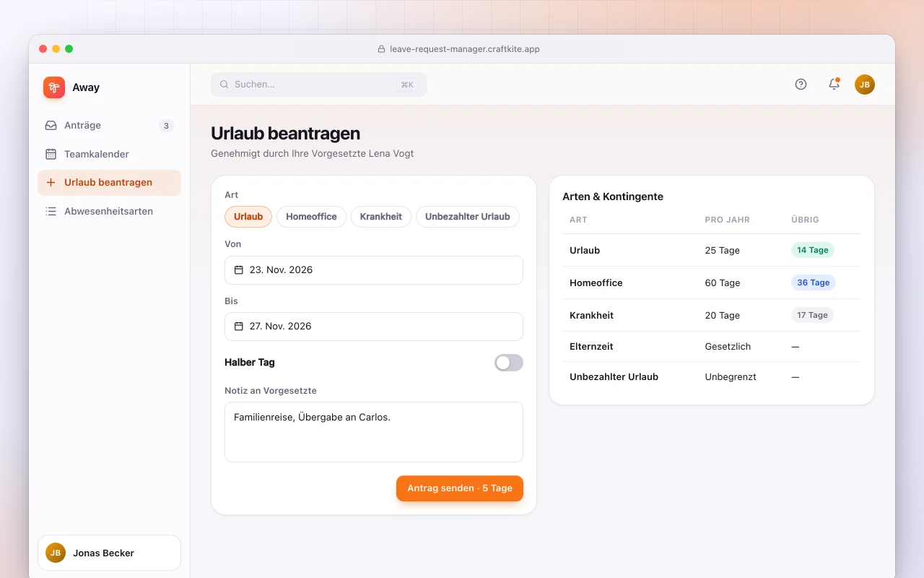Viewport: 924px width, 578px height.
Task: Click the Unbegrenzt value in the table
Action: click(731, 377)
